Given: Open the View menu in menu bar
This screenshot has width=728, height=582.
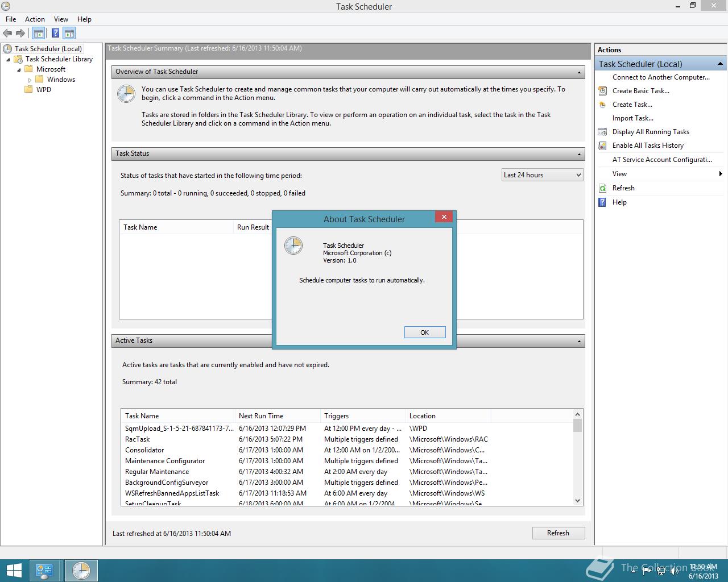Looking at the screenshot, I should coord(61,19).
